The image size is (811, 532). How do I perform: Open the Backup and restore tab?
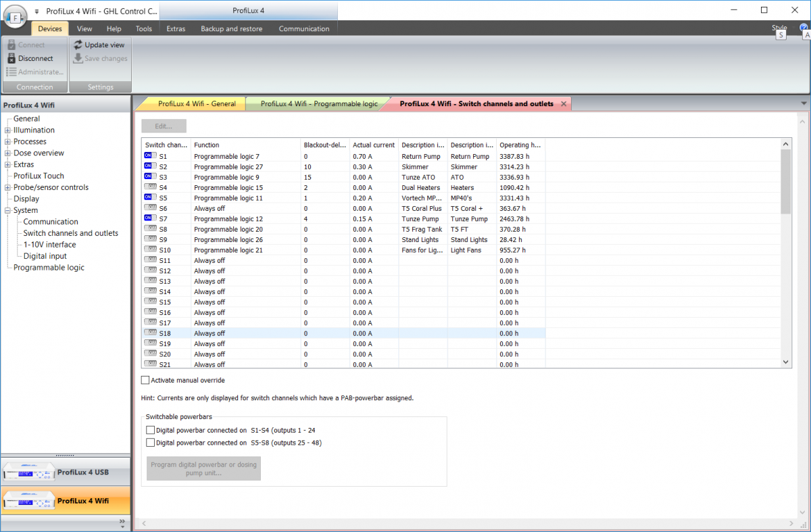click(231, 28)
